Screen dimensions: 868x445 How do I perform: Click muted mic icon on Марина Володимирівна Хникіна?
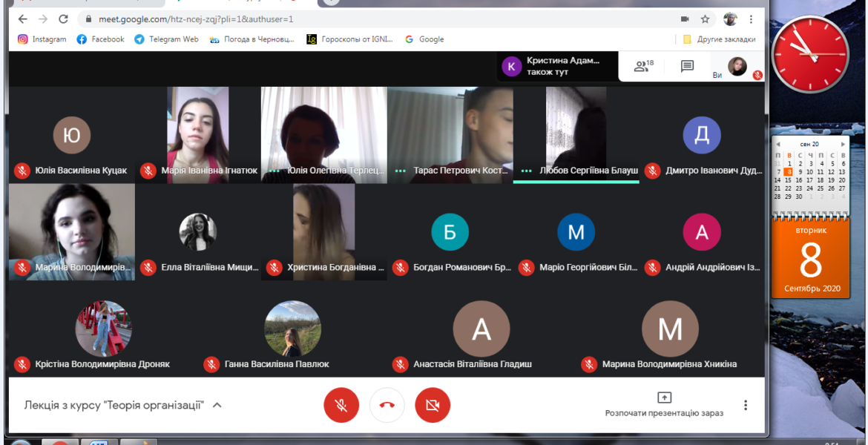click(589, 364)
